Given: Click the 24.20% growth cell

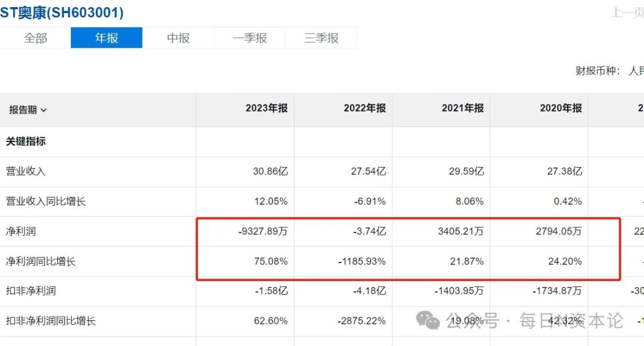Looking at the screenshot, I should (565, 261).
